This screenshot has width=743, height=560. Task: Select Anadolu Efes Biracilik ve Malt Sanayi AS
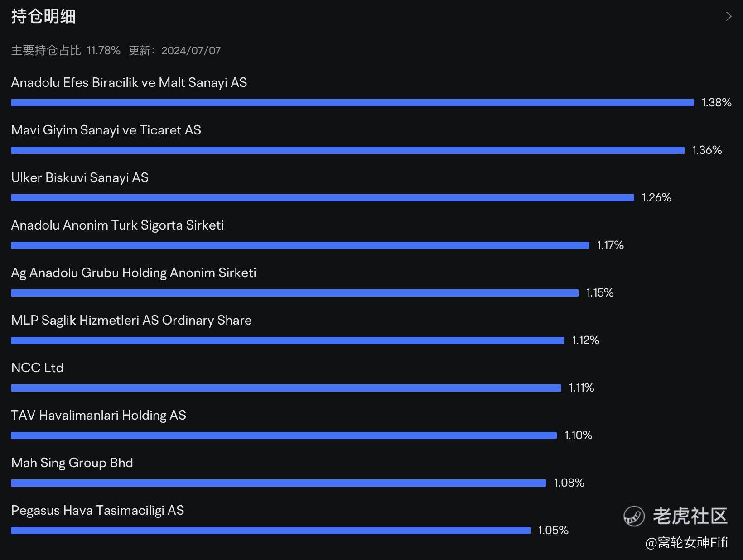129,82
